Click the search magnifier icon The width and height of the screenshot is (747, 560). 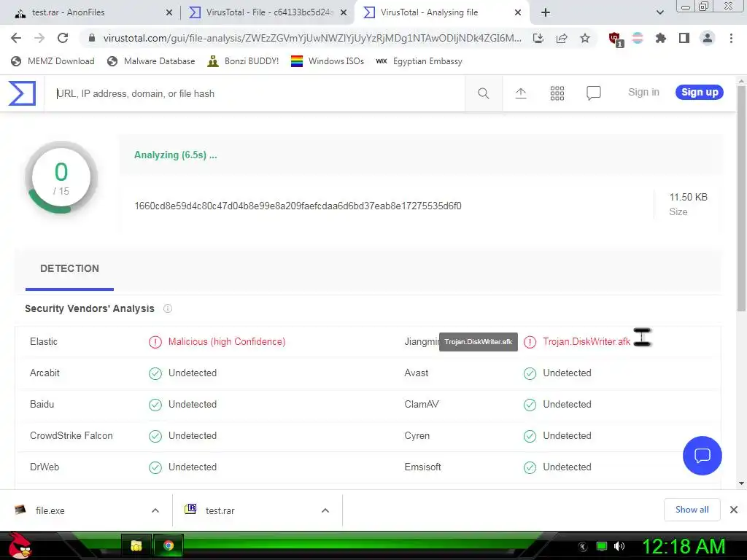coord(483,93)
